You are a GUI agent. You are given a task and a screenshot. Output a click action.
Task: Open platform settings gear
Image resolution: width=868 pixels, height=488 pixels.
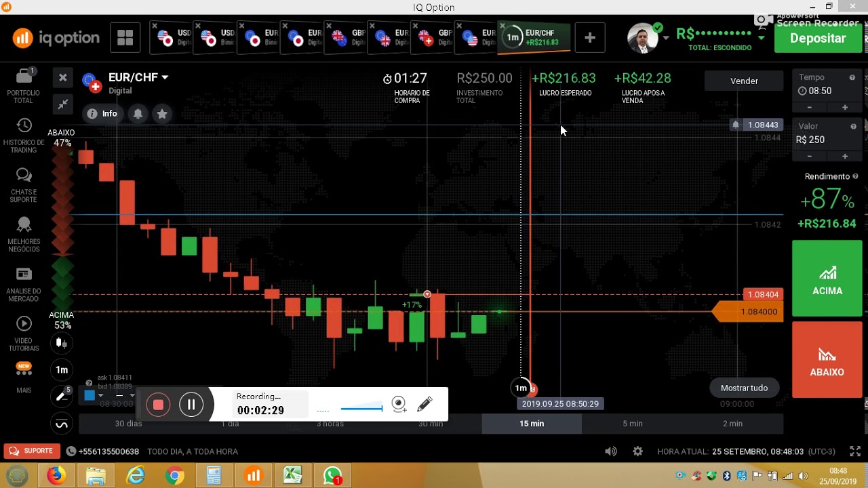(637, 451)
